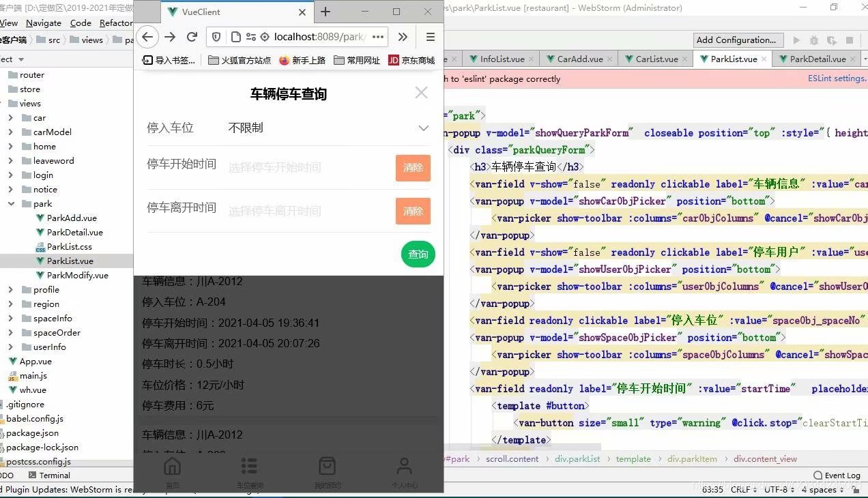
Task: Open tracking protection shield icon
Action: pyautogui.click(x=216, y=37)
